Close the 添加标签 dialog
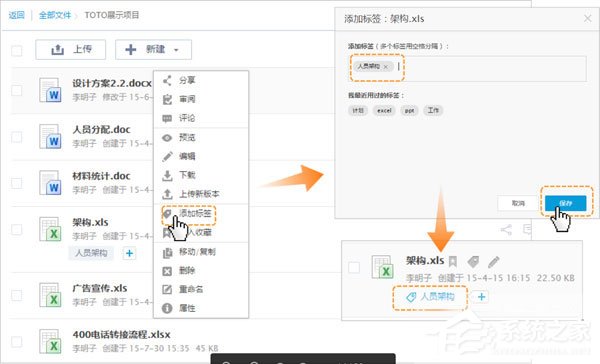 (588, 18)
